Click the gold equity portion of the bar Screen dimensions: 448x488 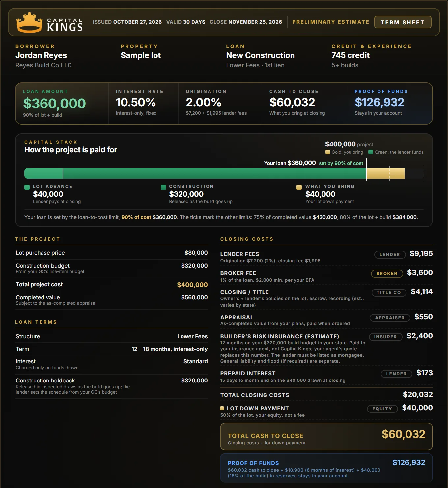click(385, 173)
